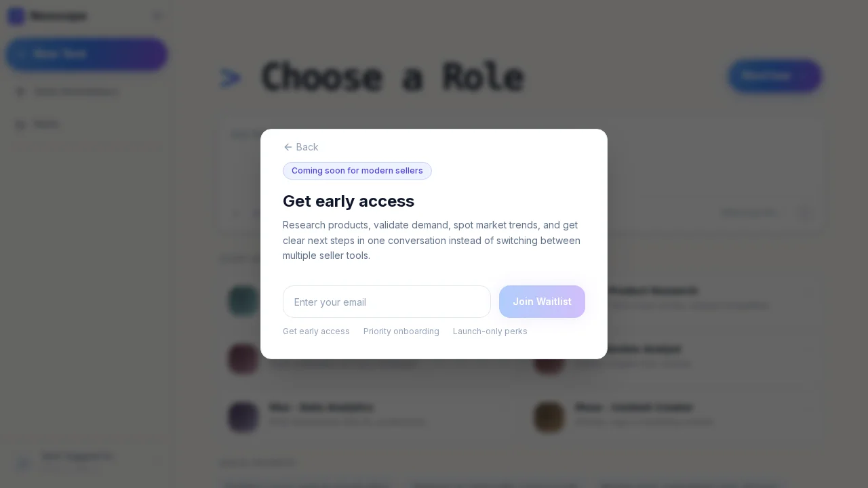Click the app logo icon at sidebar top
This screenshot has height=488, width=868.
16,16
